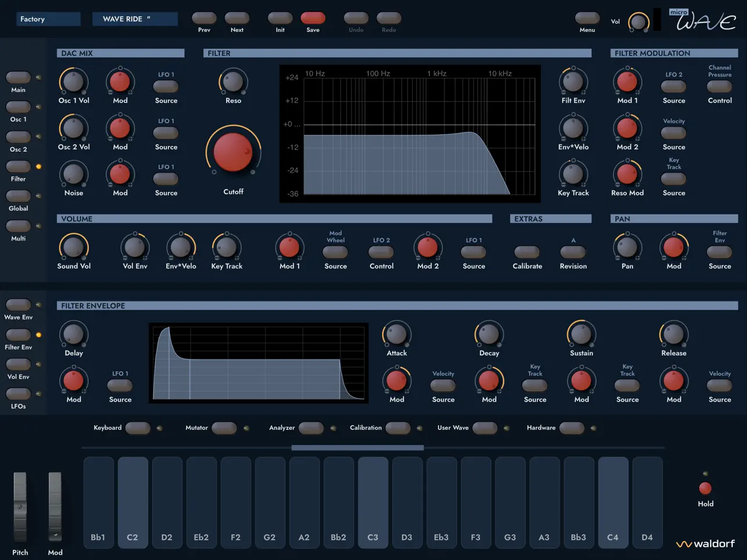Switch to the Osc 2 page

click(x=18, y=137)
